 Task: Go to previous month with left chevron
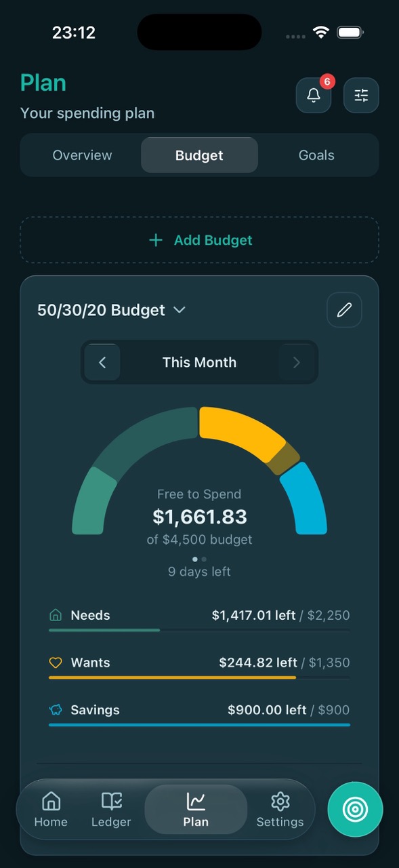coord(102,362)
